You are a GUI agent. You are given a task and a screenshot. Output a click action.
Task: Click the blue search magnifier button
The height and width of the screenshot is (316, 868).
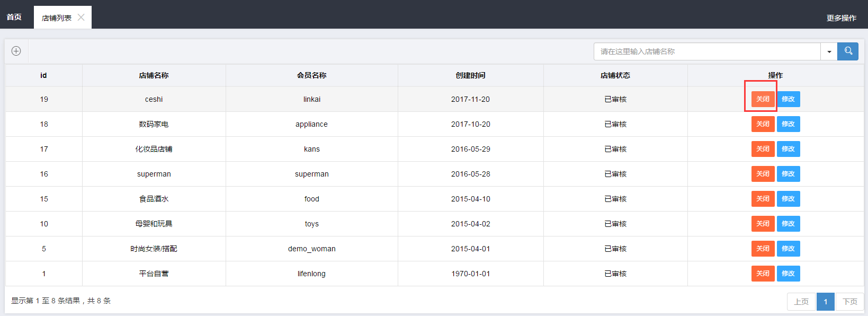[x=848, y=51]
